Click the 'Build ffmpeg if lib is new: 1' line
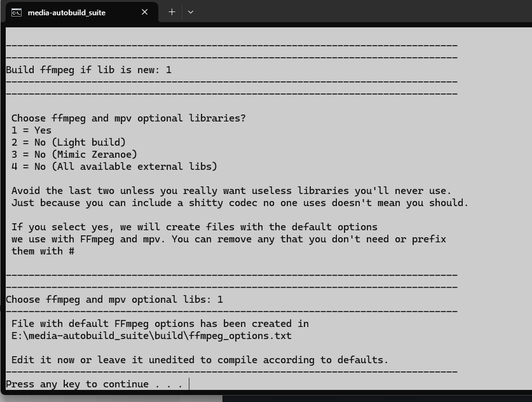 (89, 70)
